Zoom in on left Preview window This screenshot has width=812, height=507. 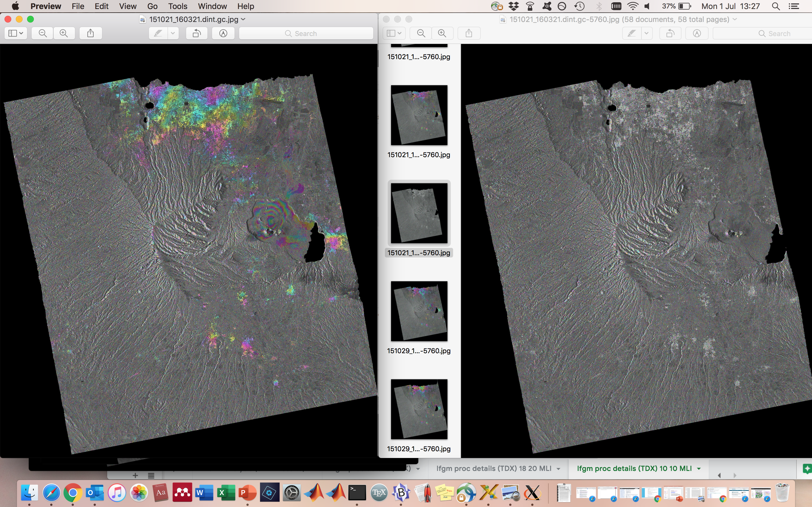tap(64, 33)
